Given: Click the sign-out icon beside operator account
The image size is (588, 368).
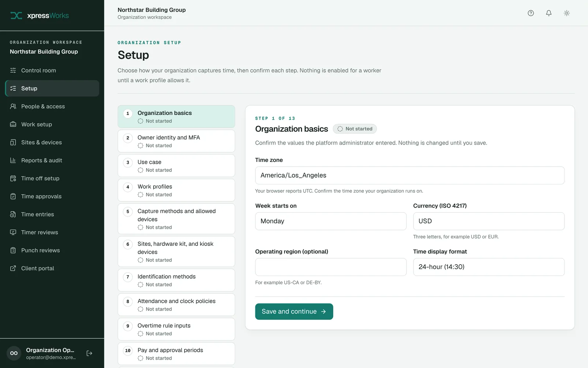Looking at the screenshot, I should coord(89,353).
